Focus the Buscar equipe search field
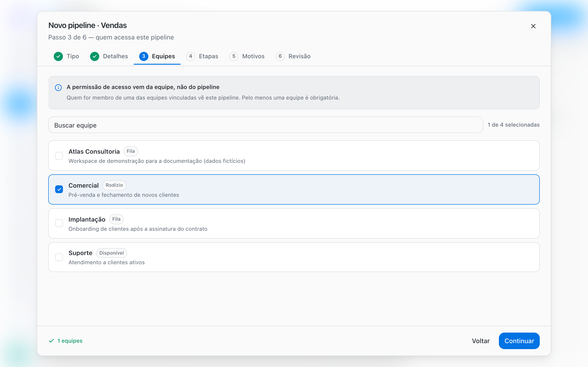Image resolution: width=588 pixels, height=367 pixels. pos(266,125)
